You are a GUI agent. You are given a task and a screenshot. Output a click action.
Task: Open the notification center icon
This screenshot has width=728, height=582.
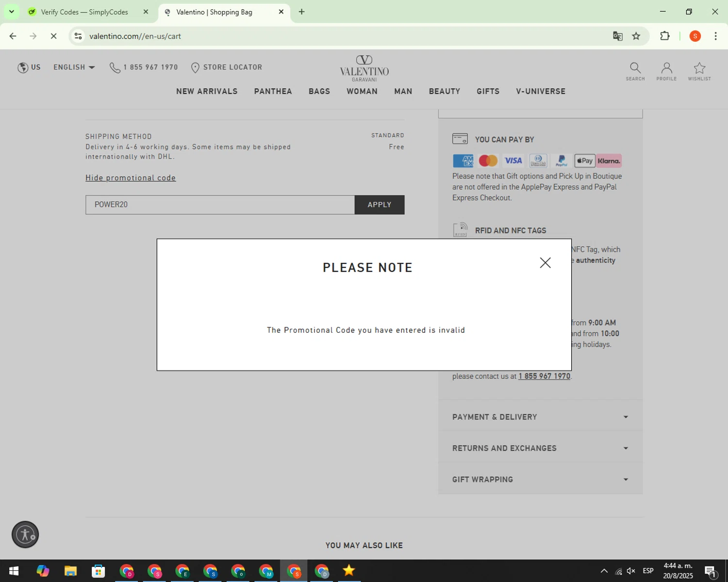tap(711, 571)
